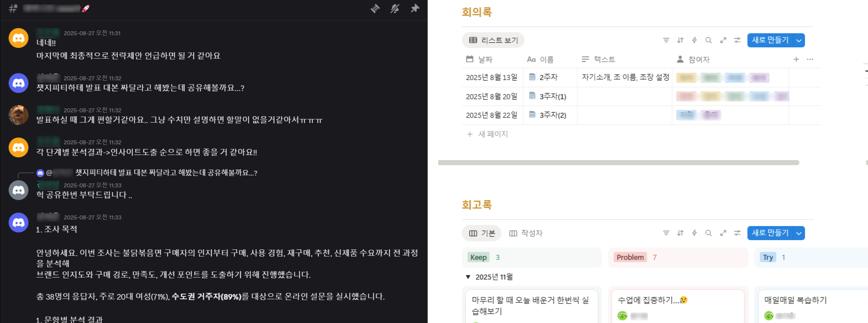
Task: Toggle muted notification bell in channel header
Action: [x=395, y=8]
